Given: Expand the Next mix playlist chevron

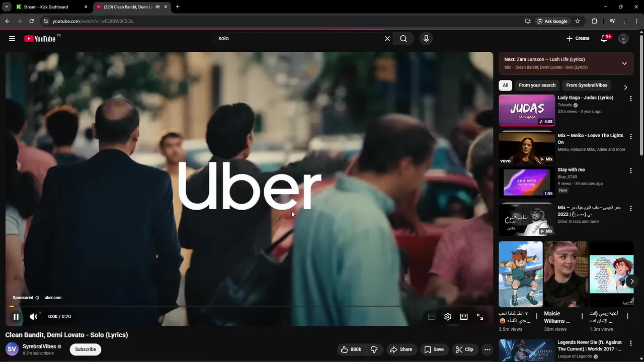Looking at the screenshot, I should pos(624,63).
